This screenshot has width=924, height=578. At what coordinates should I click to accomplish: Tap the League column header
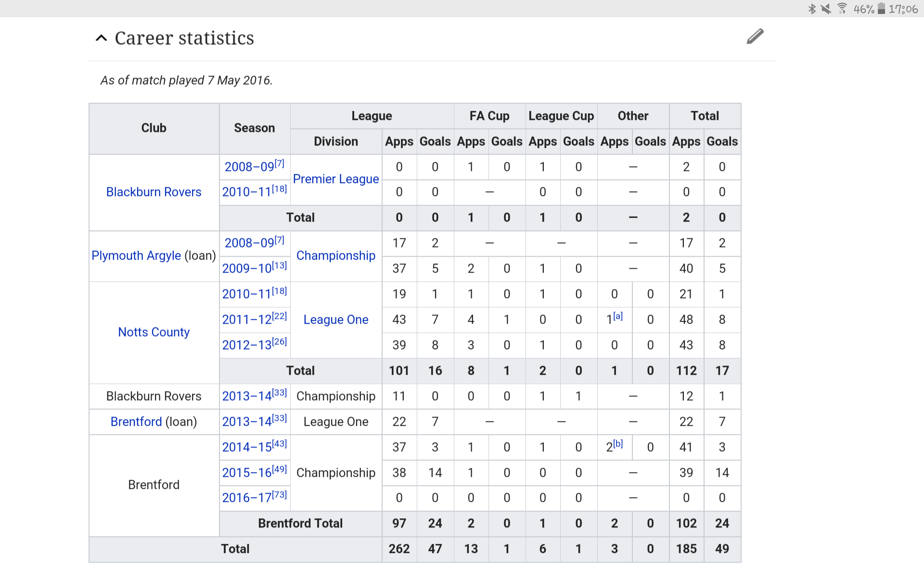[x=372, y=116]
